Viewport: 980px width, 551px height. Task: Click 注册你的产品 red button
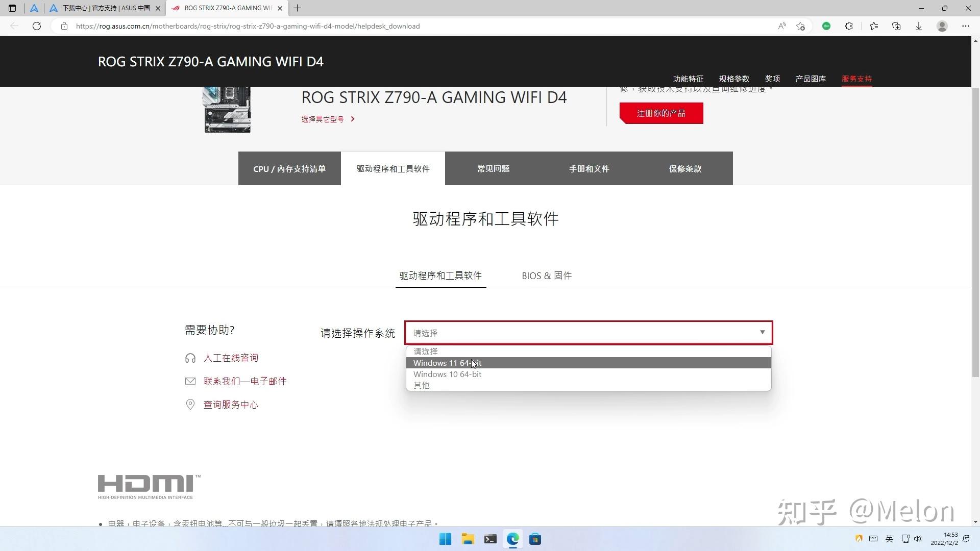pos(661,113)
